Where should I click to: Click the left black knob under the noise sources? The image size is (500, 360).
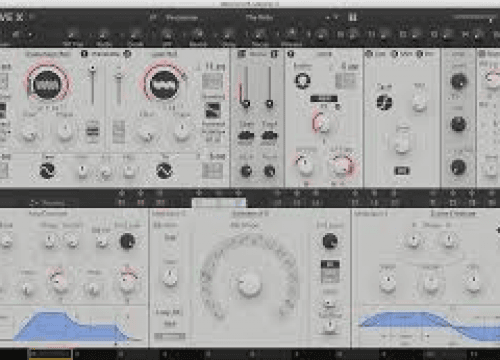point(246,171)
